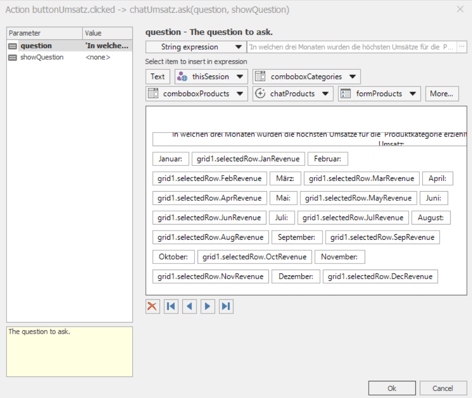This screenshot has height=398, width=472.
Task: Click the red X delete item button
Action: click(x=152, y=306)
